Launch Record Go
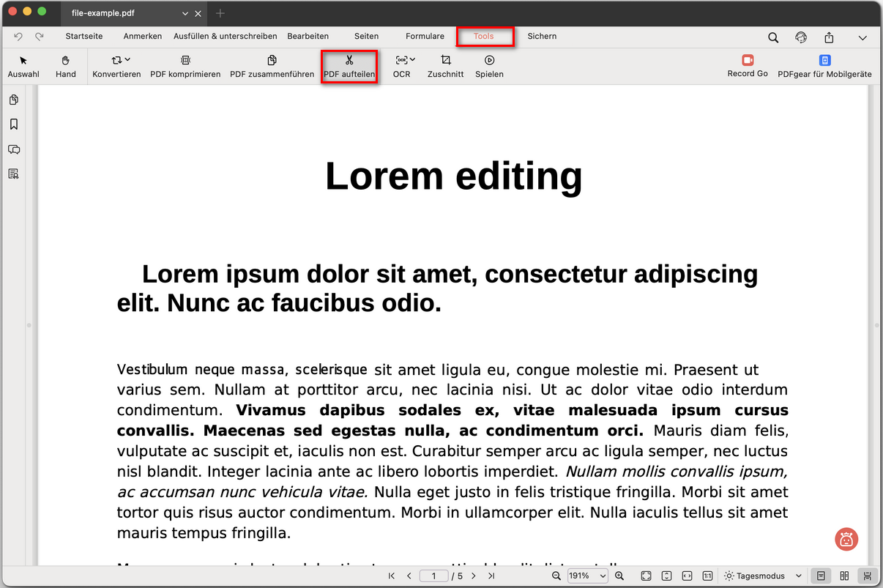This screenshot has width=883, height=588. (x=747, y=66)
